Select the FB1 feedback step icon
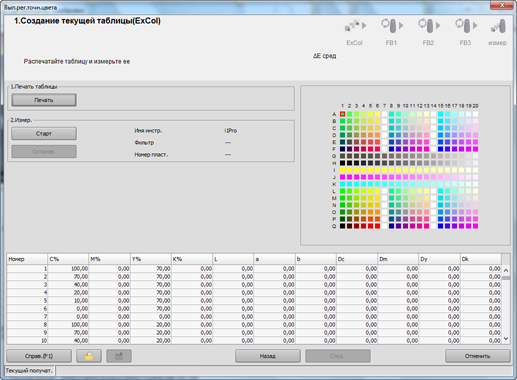Screen dimensions: 517x380 pyautogui.click(x=392, y=26)
